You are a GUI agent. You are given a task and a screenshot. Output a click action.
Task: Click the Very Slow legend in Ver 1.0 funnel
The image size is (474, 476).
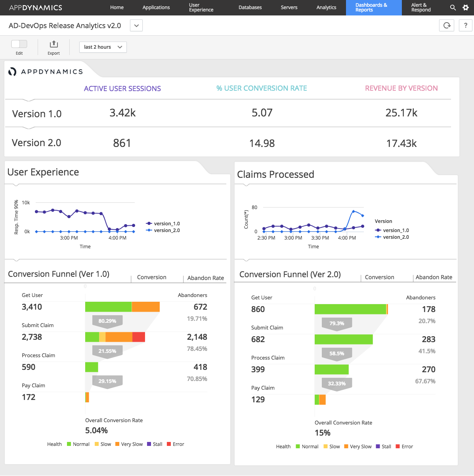point(129,444)
